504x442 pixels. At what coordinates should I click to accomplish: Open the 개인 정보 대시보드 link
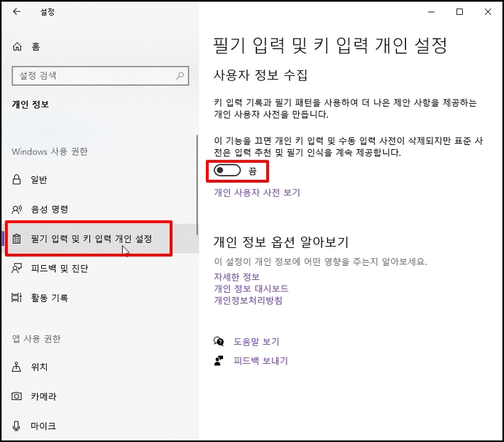point(251,289)
